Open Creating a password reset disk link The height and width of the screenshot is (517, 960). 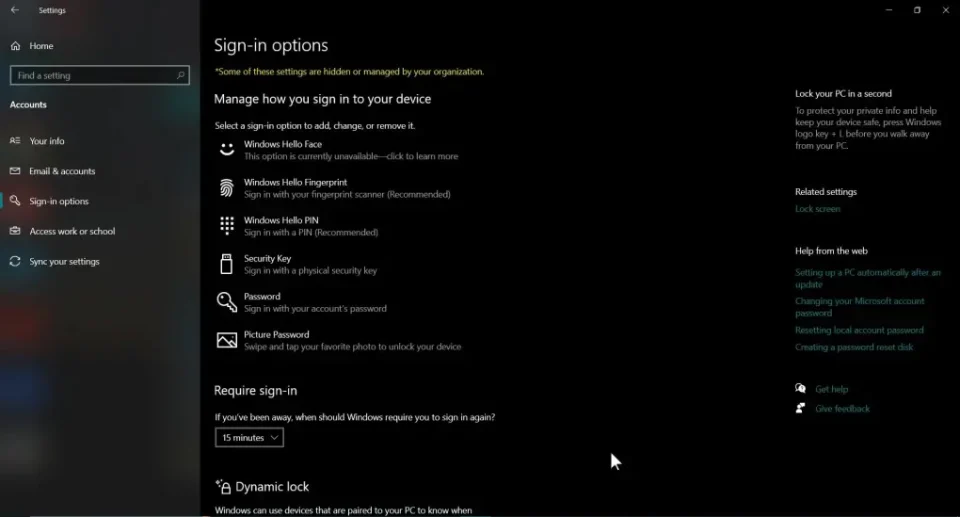(x=854, y=347)
